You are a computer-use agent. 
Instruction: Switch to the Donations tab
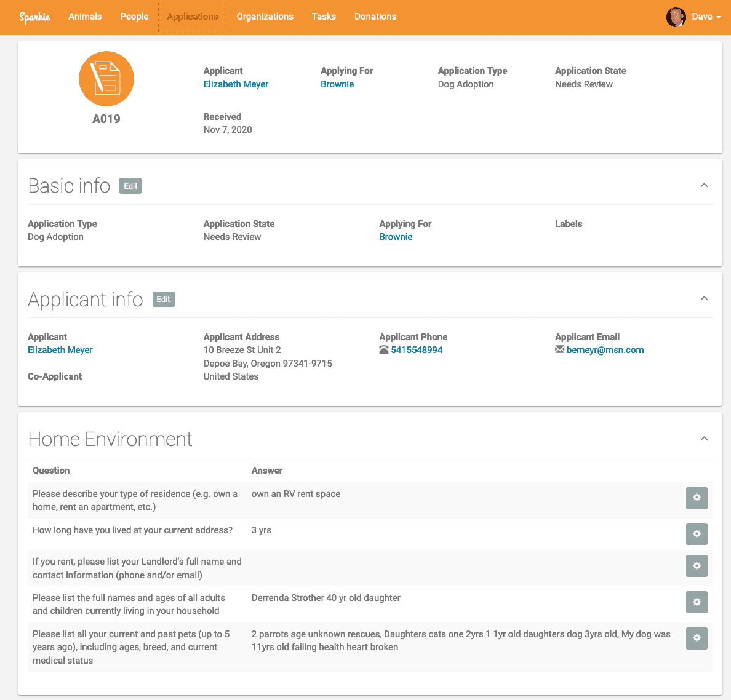pyautogui.click(x=375, y=17)
